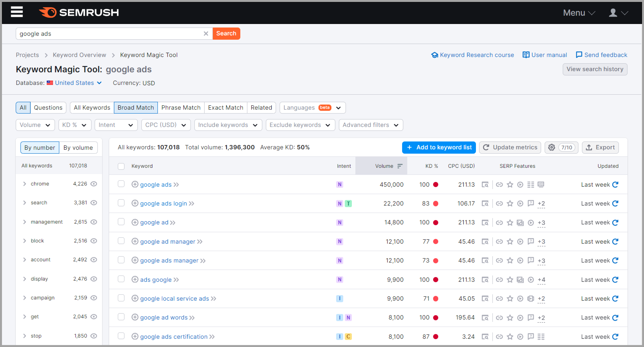The height and width of the screenshot is (347, 644).
Task: Refresh google local service ads row icon
Action: [x=615, y=298]
